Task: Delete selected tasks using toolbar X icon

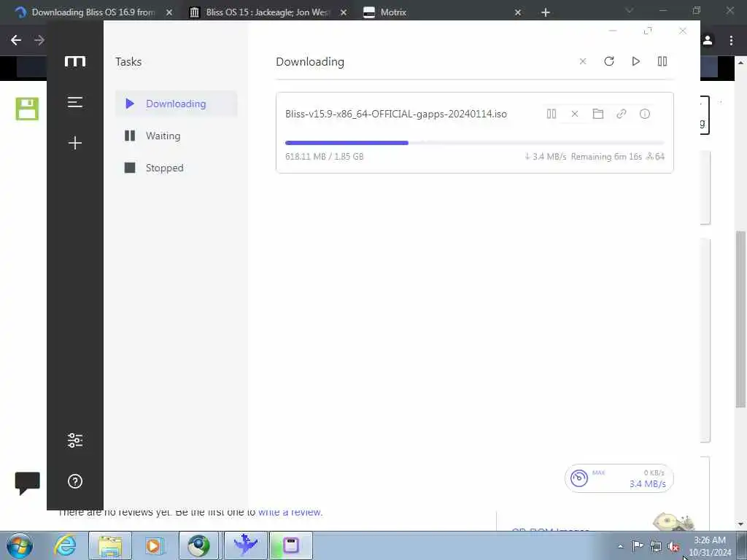Action: [583, 61]
